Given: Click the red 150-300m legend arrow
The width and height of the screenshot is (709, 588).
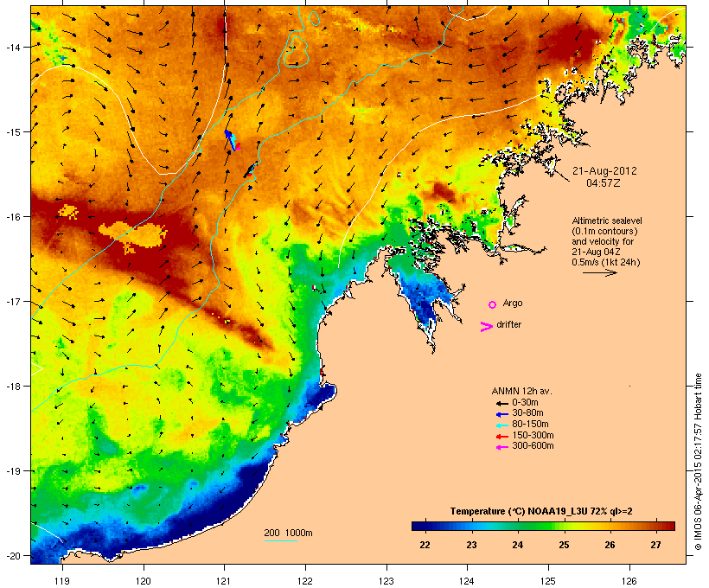Looking at the screenshot, I should point(501,437).
